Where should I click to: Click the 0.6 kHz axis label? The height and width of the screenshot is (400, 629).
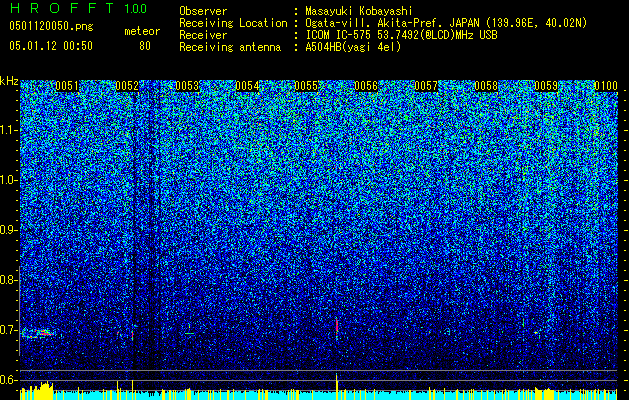tap(8, 380)
